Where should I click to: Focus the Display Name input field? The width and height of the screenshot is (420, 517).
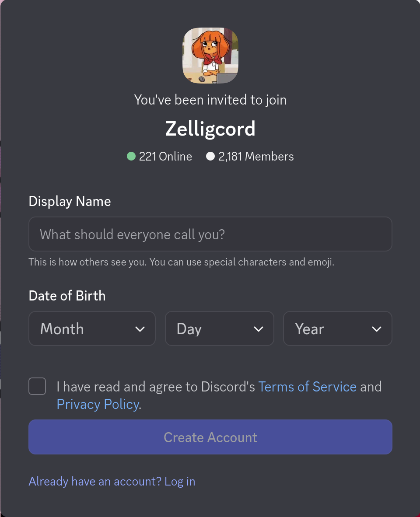(210, 234)
